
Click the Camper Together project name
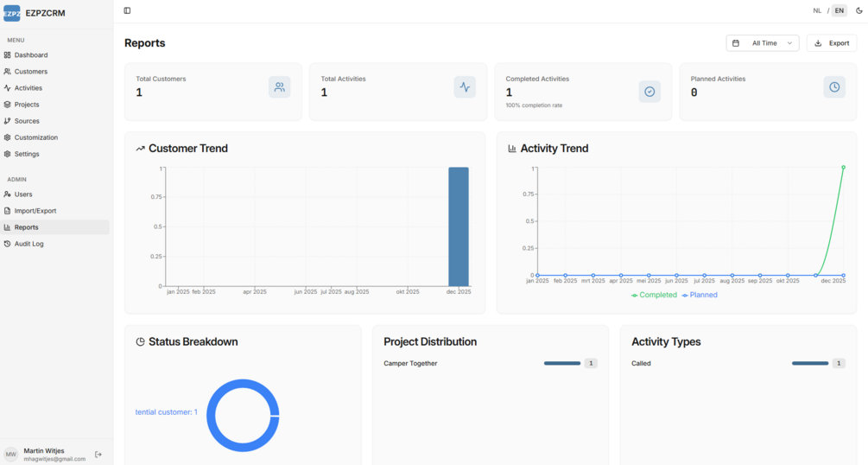[x=410, y=364]
